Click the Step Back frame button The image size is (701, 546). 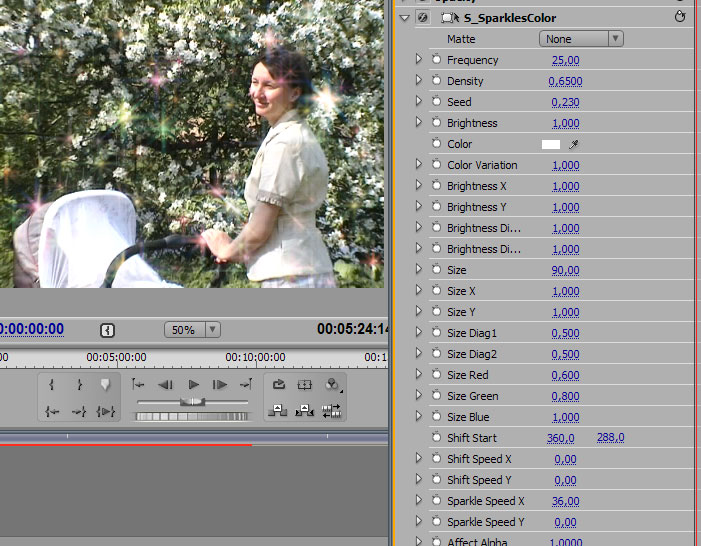pos(166,385)
